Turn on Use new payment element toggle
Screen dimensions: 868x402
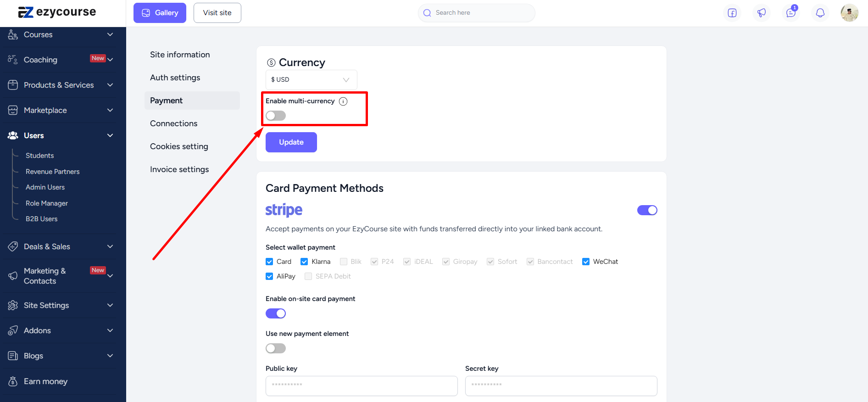click(x=276, y=348)
